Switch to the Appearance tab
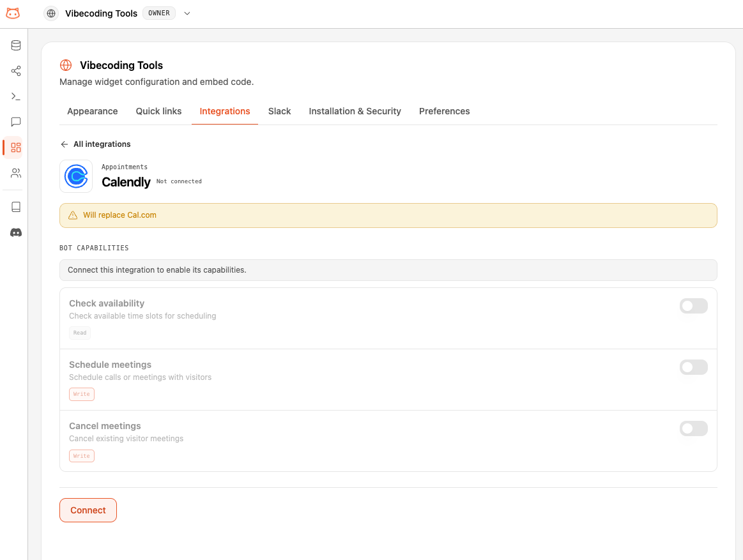Viewport: 743px width, 560px height. pyautogui.click(x=93, y=111)
